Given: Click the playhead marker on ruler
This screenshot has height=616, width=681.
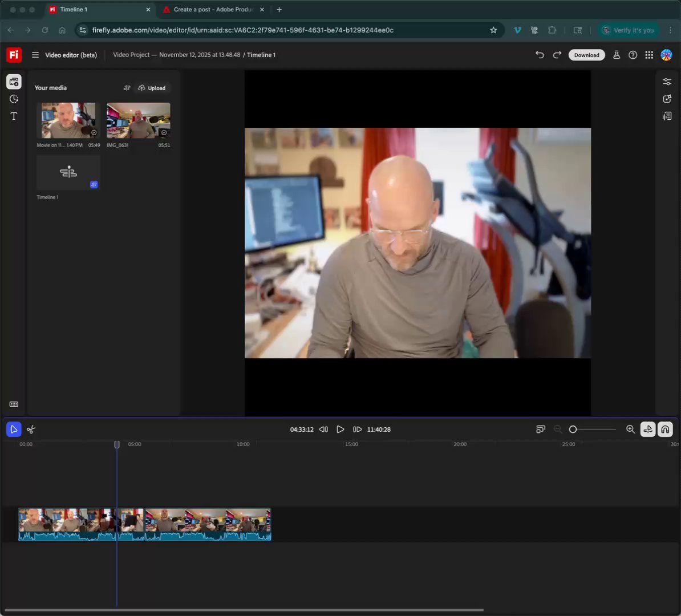Looking at the screenshot, I should 117,444.
